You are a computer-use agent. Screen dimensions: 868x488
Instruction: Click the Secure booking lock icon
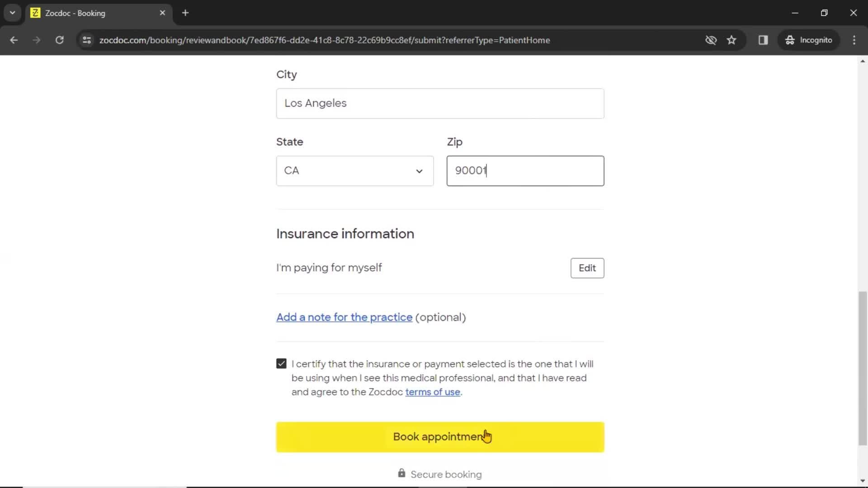tap(401, 473)
